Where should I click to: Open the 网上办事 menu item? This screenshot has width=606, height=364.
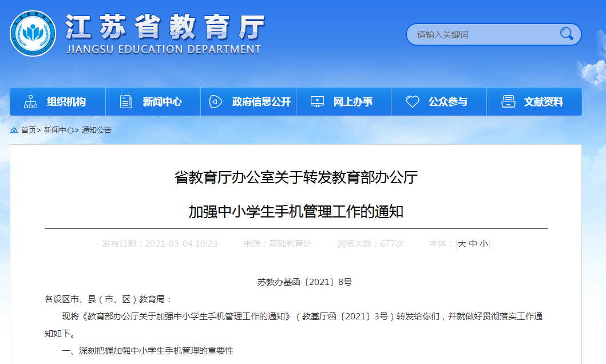[343, 102]
